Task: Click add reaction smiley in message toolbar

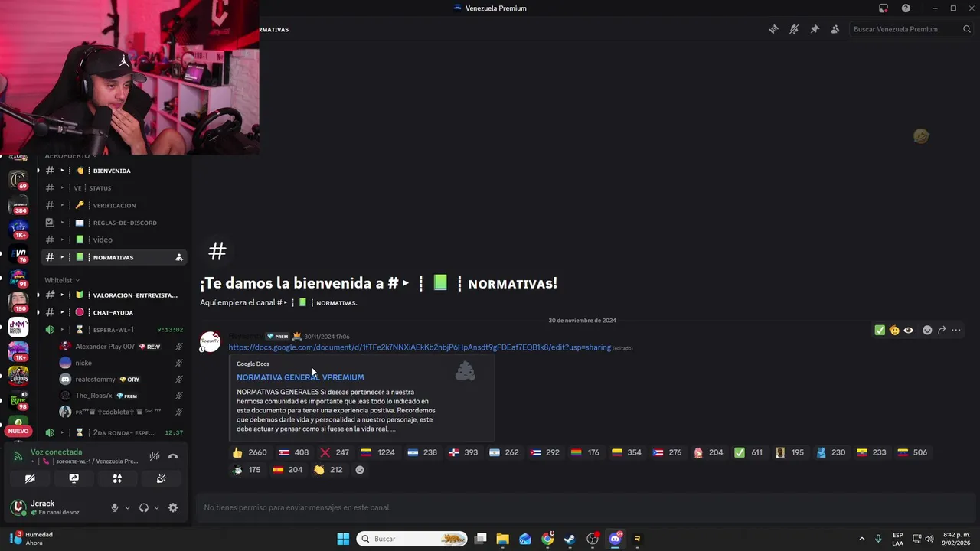Action: click(927, 331)
